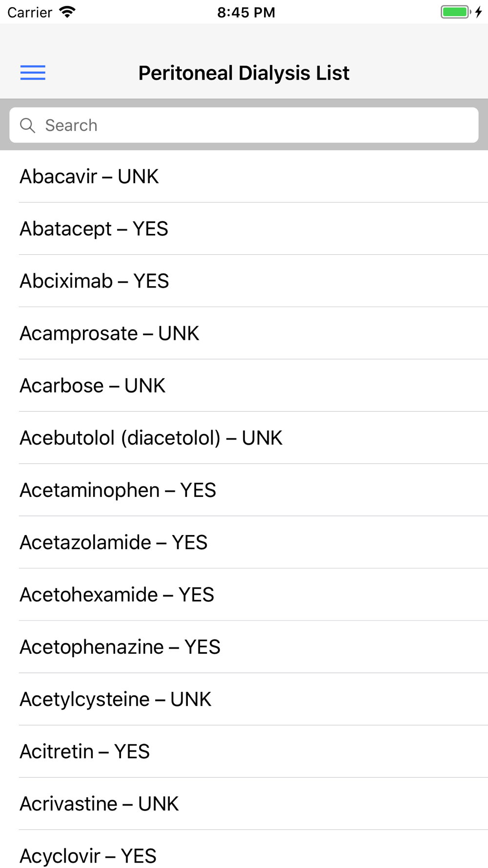Screen dimensions: 488x868
Task: Choose Acetohexamide – YES item
Action: click(x=244, y=594)
